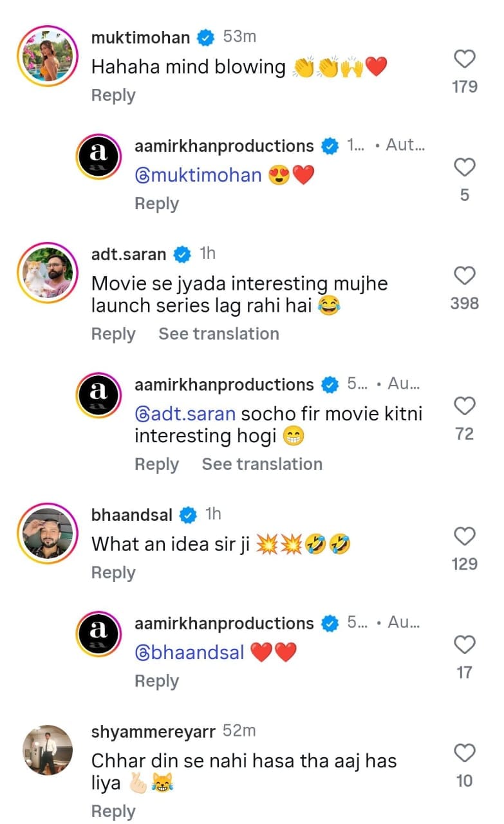
Task: Open the @adt.saran mention link
Action: point(185,413)
